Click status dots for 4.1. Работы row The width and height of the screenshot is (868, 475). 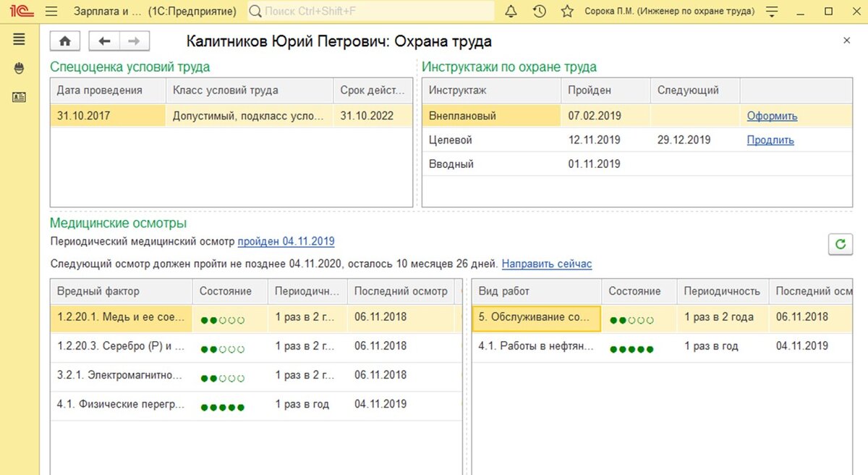pyautogui.click(x=632, y=349)
